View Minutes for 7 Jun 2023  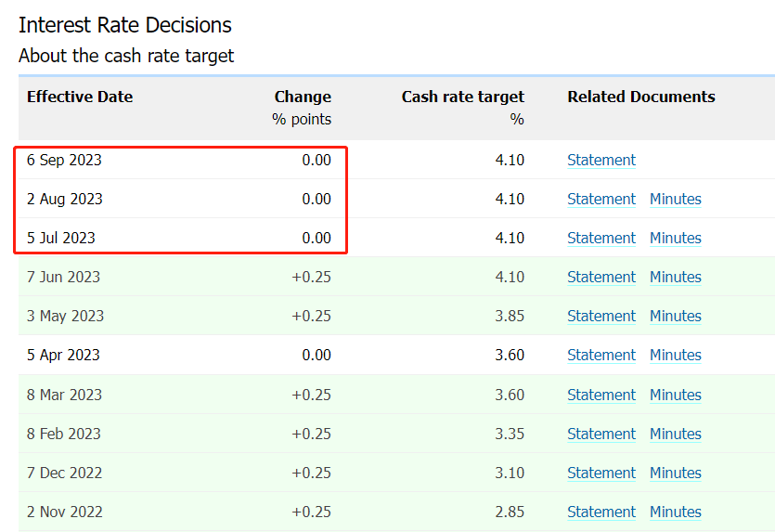point(675,277)
